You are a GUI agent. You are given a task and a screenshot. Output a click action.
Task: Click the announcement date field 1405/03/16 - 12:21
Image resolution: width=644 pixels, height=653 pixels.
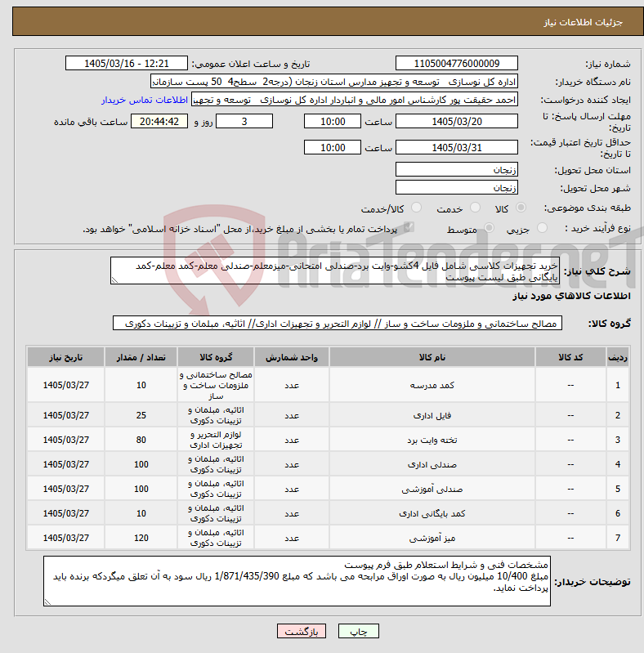coord(127,63)
